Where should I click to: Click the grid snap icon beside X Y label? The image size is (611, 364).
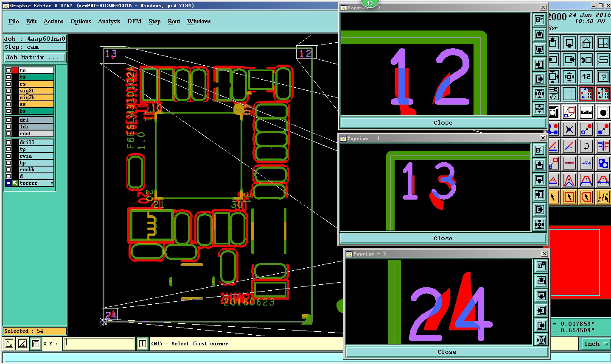pyautogui.click(x=36, y=344)
